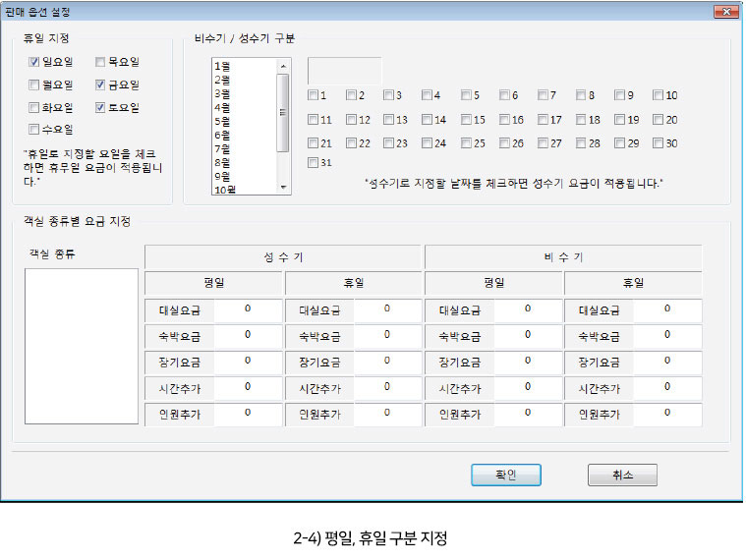The height and width of the screenshot is (560, 746).
Task: Click the month list scrollbar thumb
Action: pos(283,113)
